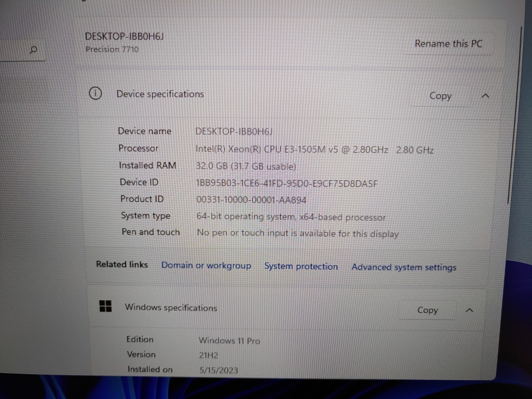Click the Product ID label

[x=142, y=199]
